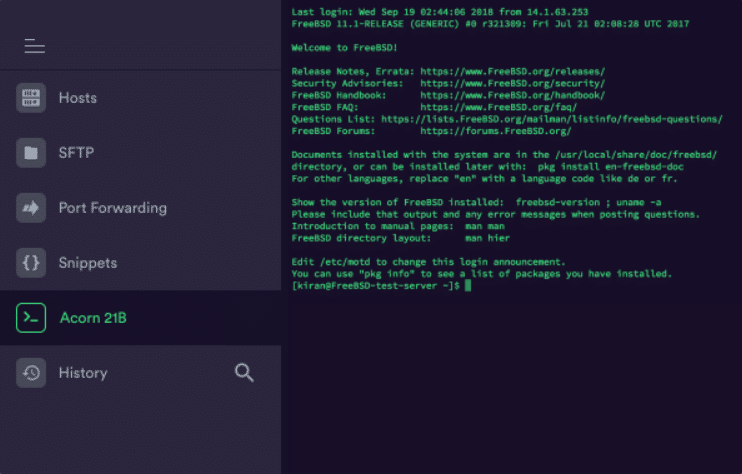Screen dimensions: 742x474
Task: Show the History text label
Action: pyautogui.click(x=83, y=373)
